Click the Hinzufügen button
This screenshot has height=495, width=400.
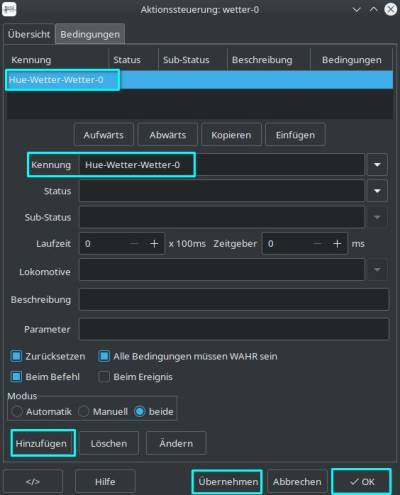point(41,443)
